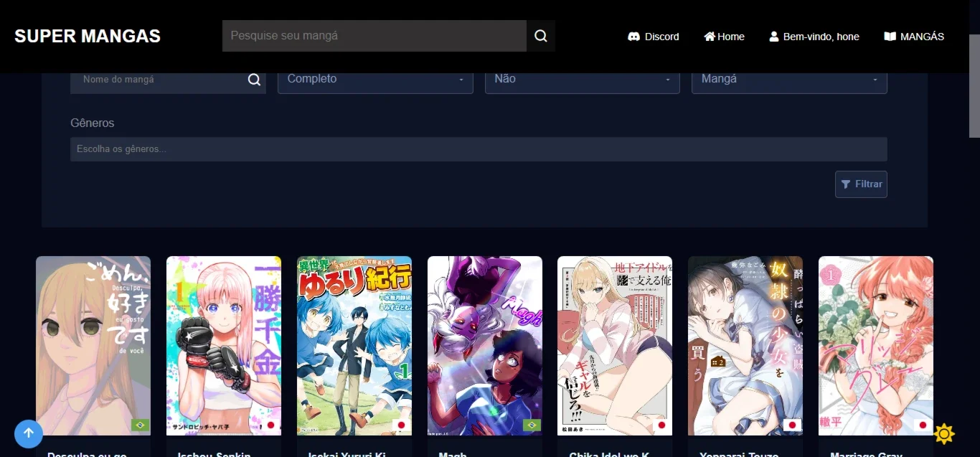Open the Escolha os gêneros selector
This screenshot has width=980, height=457.
click(x=479, y=149)
